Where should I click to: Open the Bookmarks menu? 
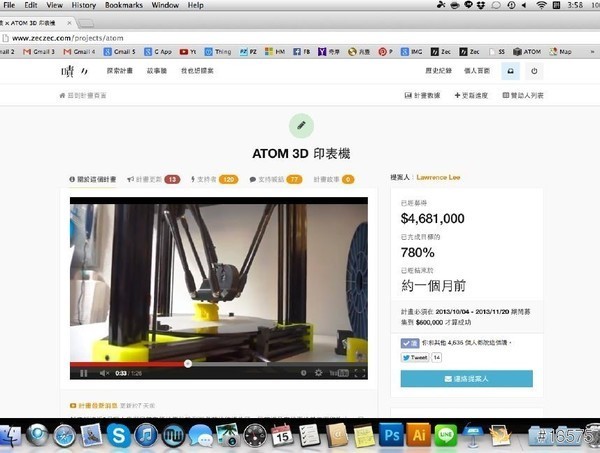coord(124,5)
